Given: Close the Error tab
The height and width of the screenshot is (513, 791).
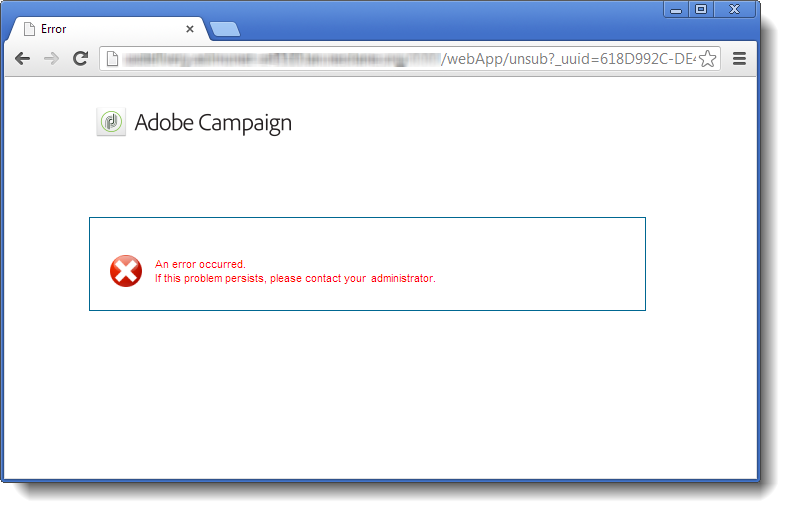Looking at the screenshot, I should click(190, 29).
